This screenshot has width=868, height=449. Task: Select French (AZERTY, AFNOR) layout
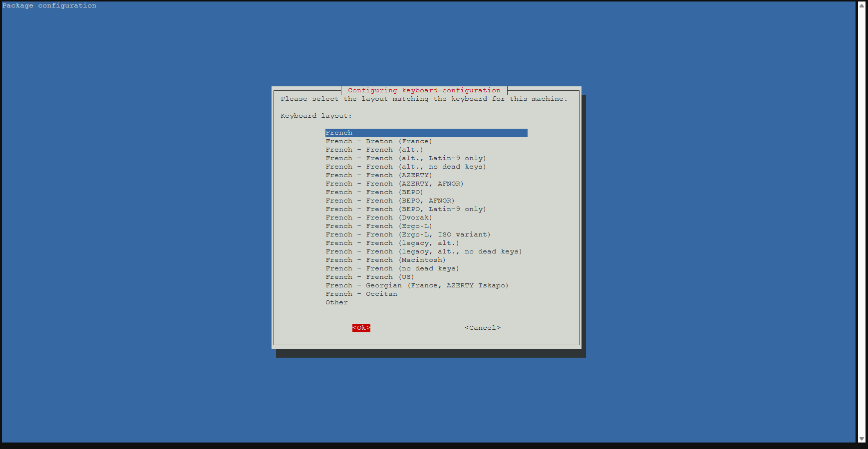(x=394, y=184)
